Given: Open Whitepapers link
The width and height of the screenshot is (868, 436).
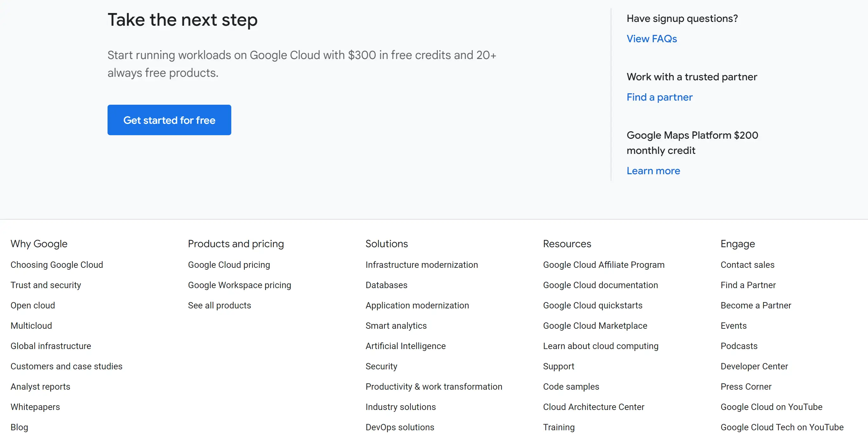Looking at the screenshot, I should click(35, 407).
